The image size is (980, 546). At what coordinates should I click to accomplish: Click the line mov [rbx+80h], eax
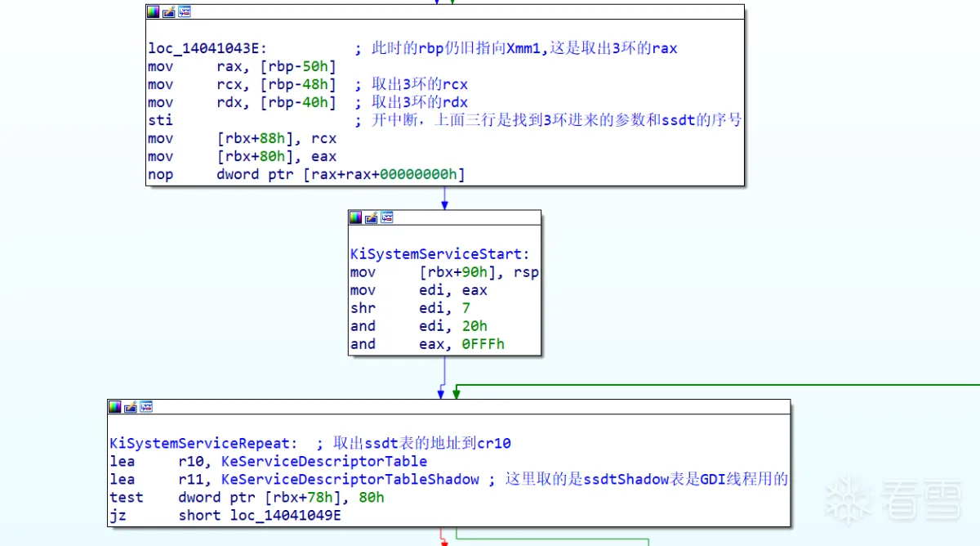pyautogui.click(x=242, y=157)
